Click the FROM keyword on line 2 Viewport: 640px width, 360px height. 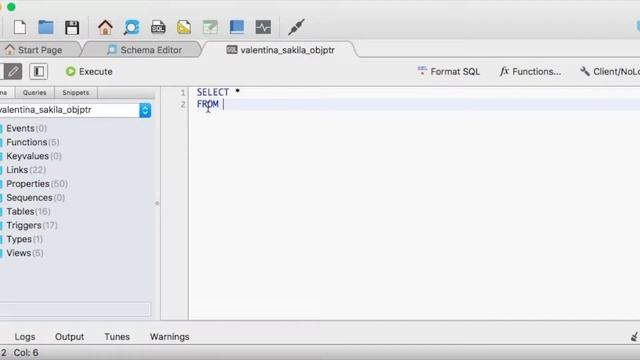[207, 104]
